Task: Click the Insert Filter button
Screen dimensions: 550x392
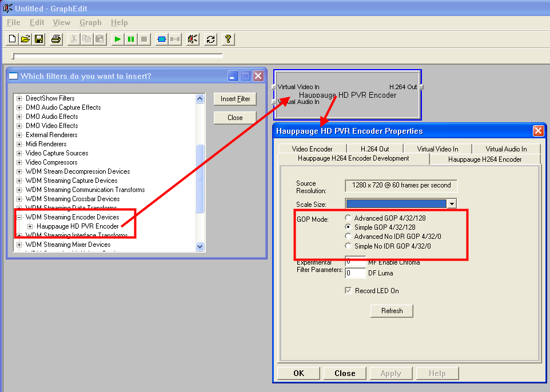Action: pyautogui.click(x=235, y=99)
